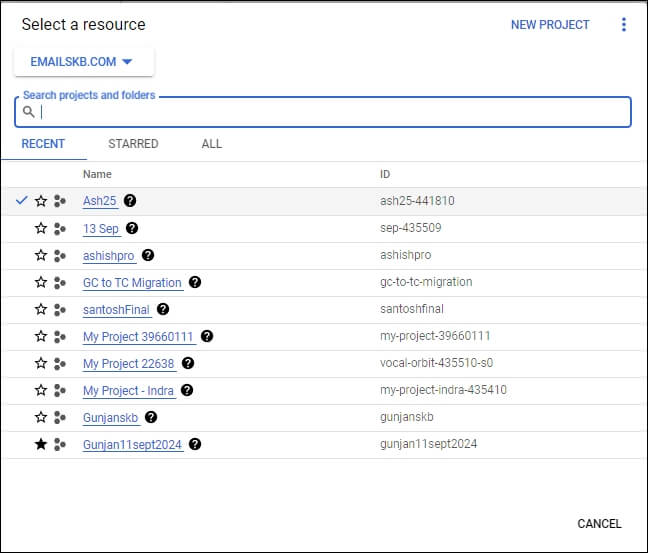Star the santoshFinal project
Viewport: 648px width, 553px height.
tap(40, 309)
